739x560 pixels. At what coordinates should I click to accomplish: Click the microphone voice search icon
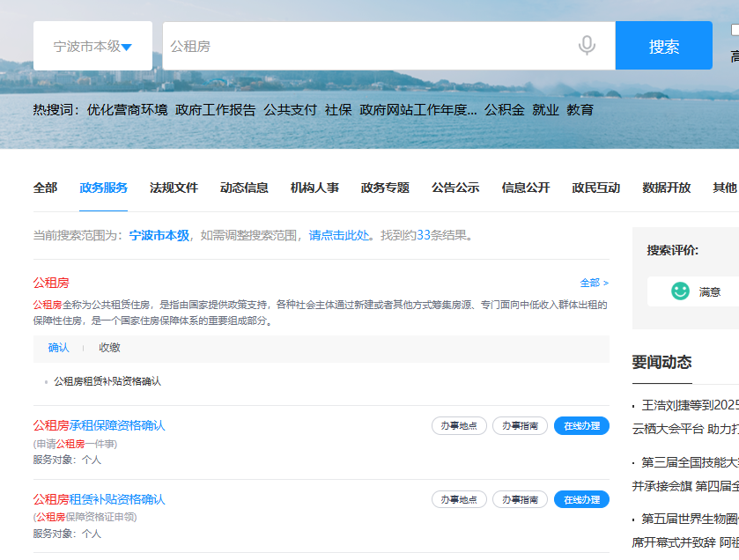coord(588,47)
